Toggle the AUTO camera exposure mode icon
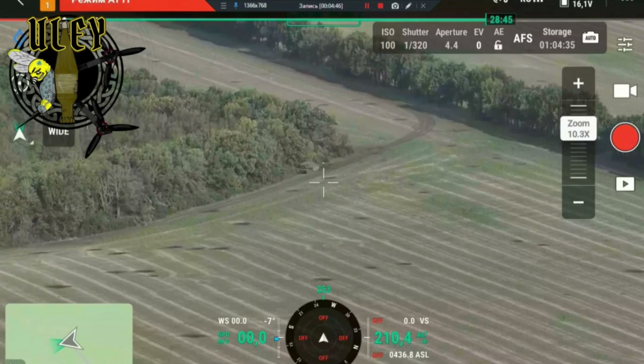 pyautogui.click(x=590, y=38)
